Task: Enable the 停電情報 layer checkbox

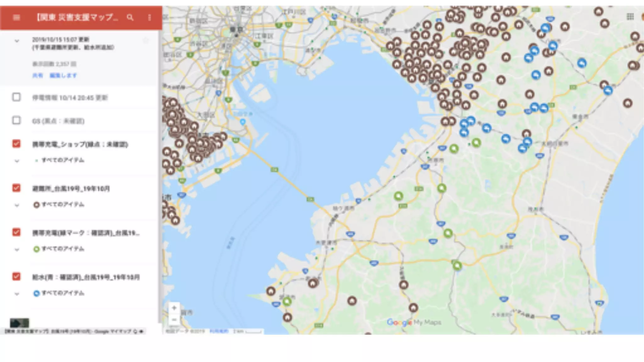Action: (x=16, y=97)
